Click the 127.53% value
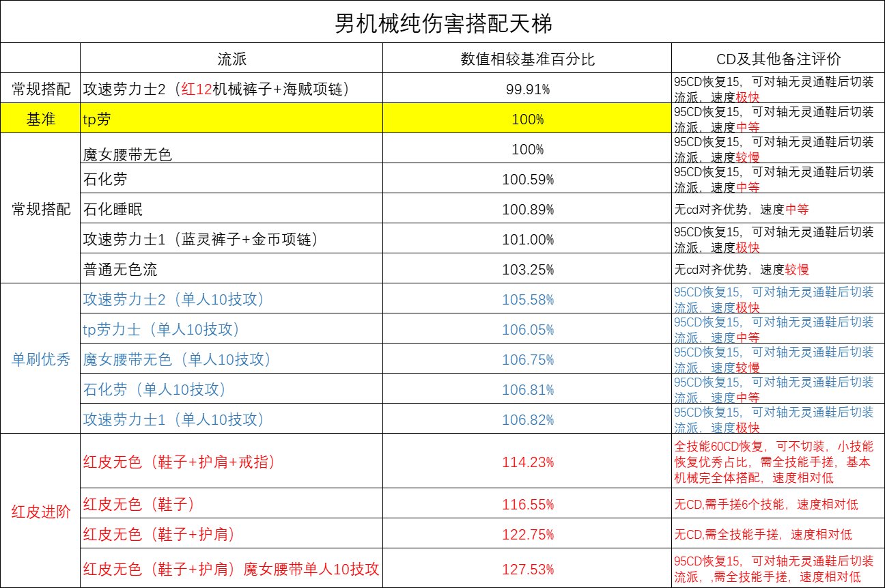 [527, 569]
